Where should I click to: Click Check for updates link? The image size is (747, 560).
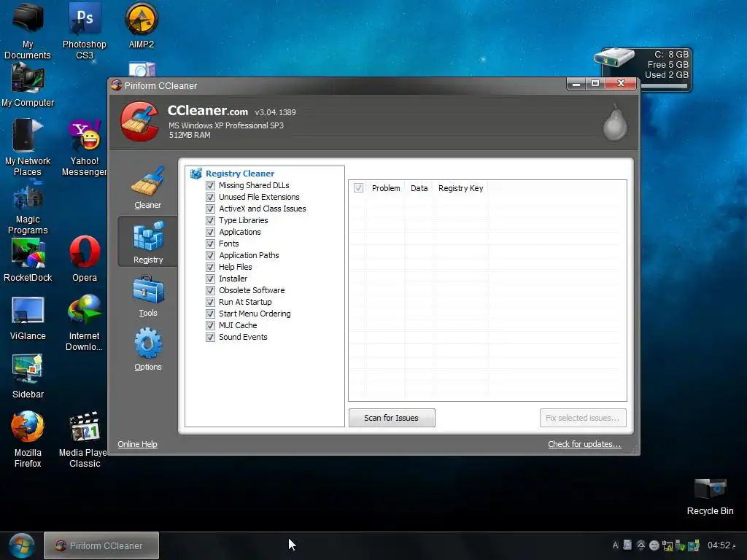(584, 444)
